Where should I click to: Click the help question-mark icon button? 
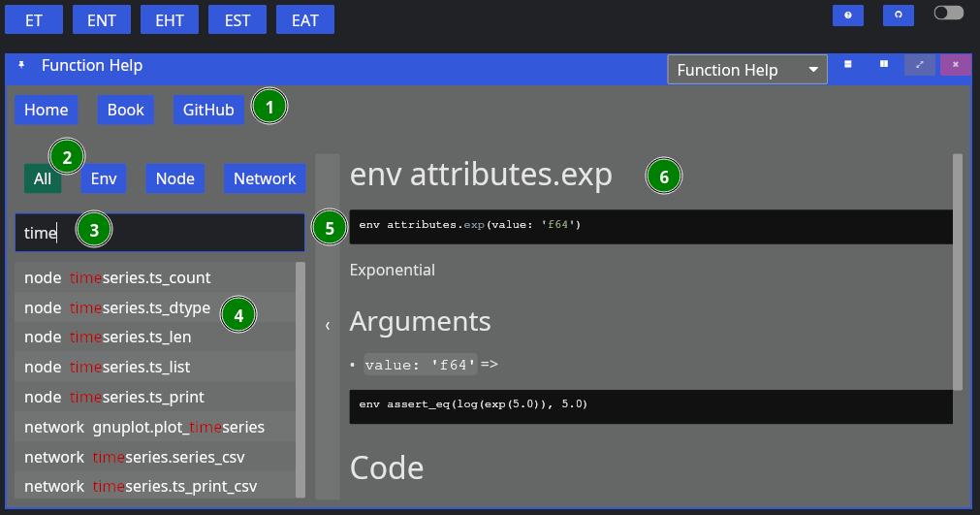(x=848, y=16)
